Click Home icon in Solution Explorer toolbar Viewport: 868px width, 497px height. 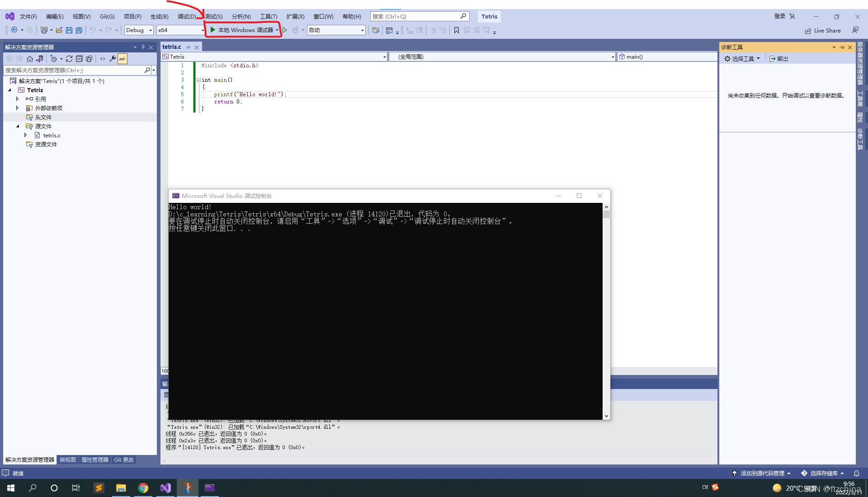(x=30, y=59)
